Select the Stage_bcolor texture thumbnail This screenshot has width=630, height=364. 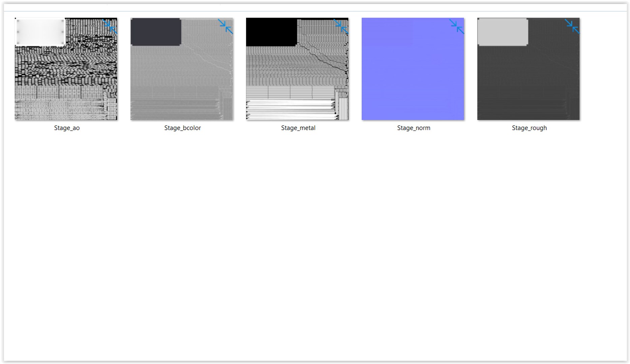(182, 69)
